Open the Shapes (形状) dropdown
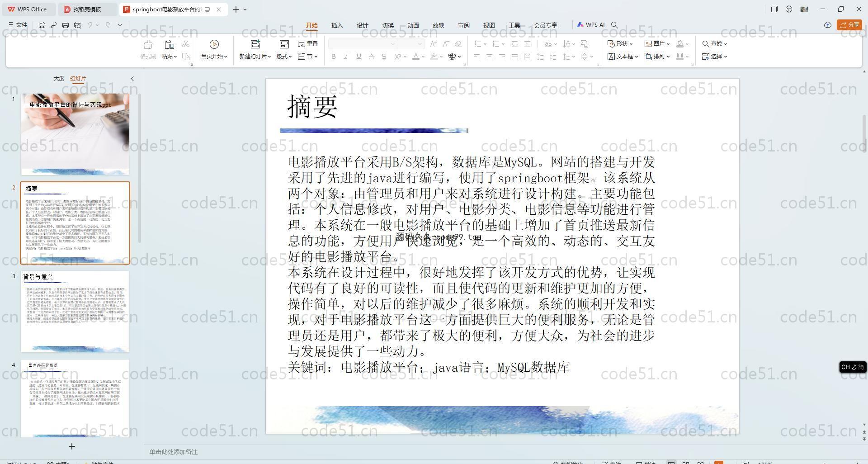Viewport: 868px width, 464px height. click(x=620, y=44)
